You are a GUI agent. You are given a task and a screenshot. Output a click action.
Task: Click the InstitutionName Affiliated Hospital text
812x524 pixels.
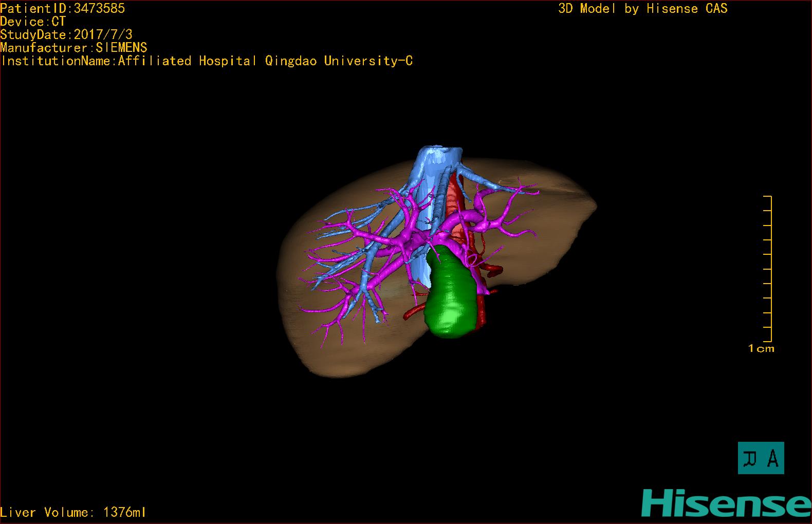pos(207,61)
